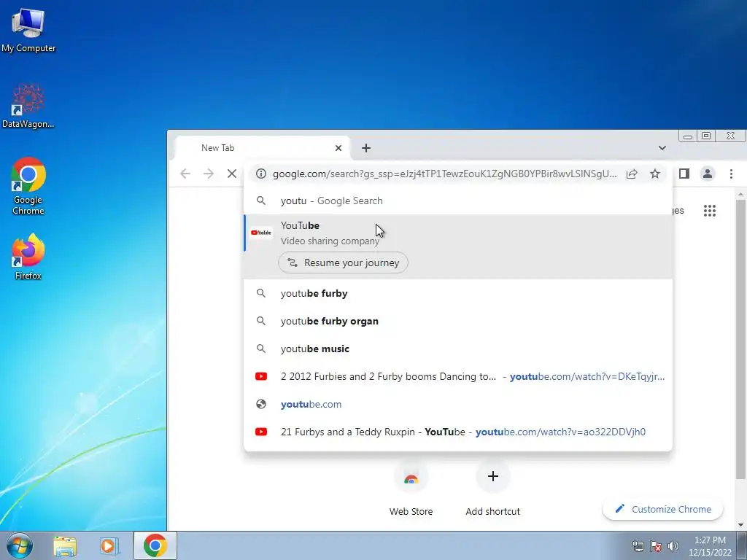Click the page vertical scrollbar

pos(740,339)
